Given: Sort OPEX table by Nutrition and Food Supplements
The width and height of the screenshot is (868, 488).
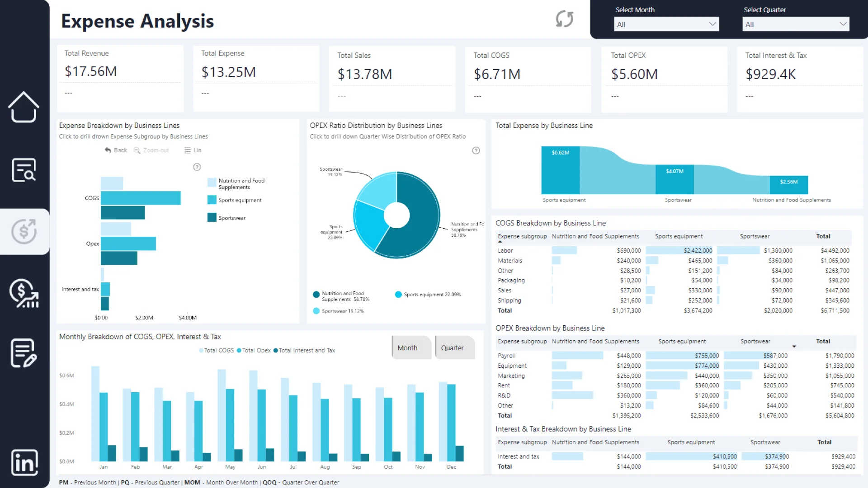Looking at the screenshot, I should click(595, 342).
